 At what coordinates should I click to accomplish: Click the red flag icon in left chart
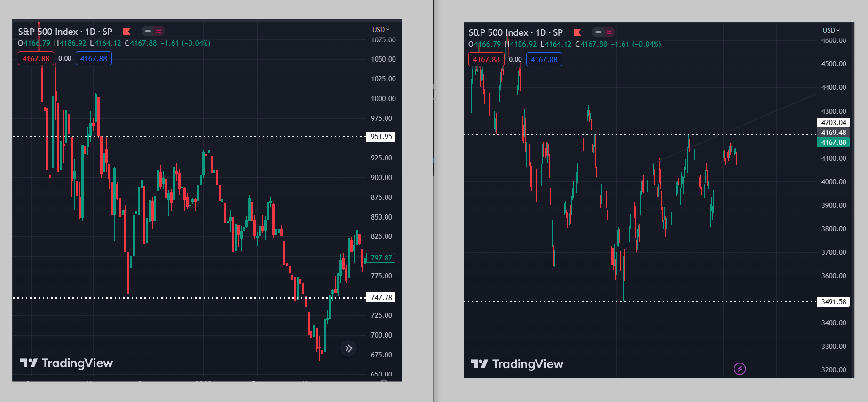(126, 32)
